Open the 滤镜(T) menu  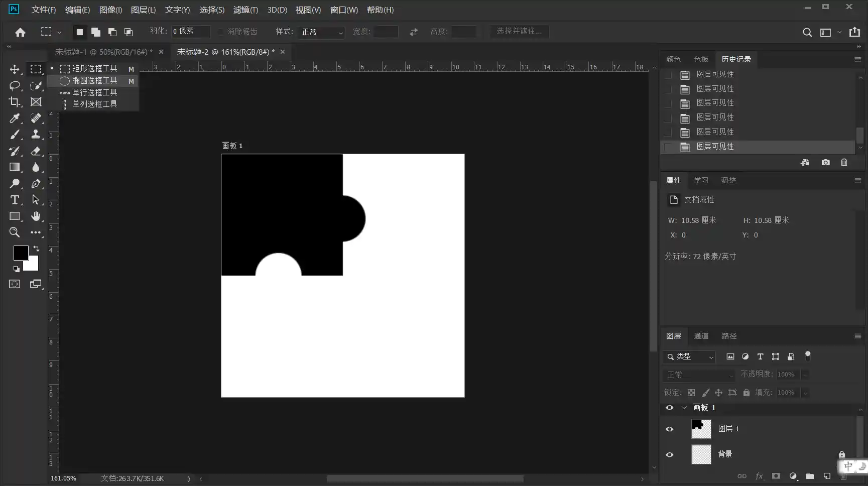(245, 10)
